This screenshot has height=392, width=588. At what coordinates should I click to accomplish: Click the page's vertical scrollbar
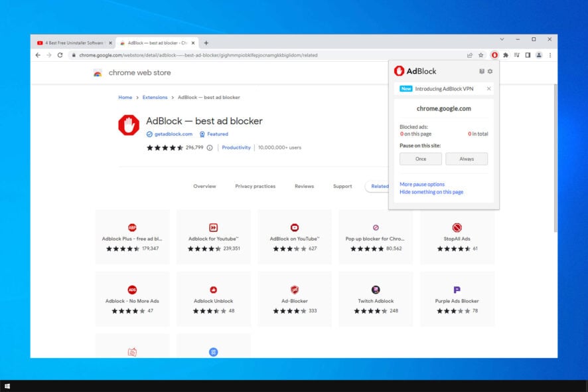click(x=555, y=157)
